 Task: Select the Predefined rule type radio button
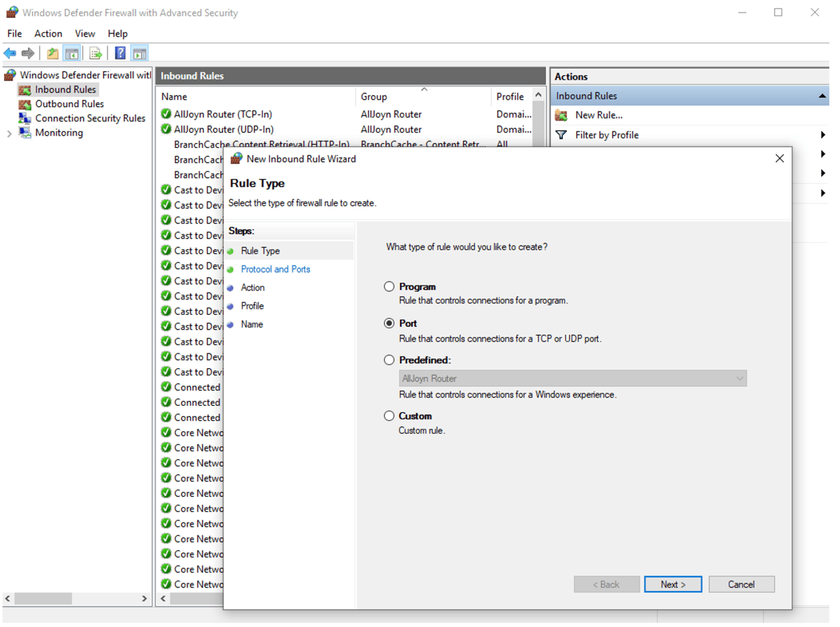click(389, 360)
